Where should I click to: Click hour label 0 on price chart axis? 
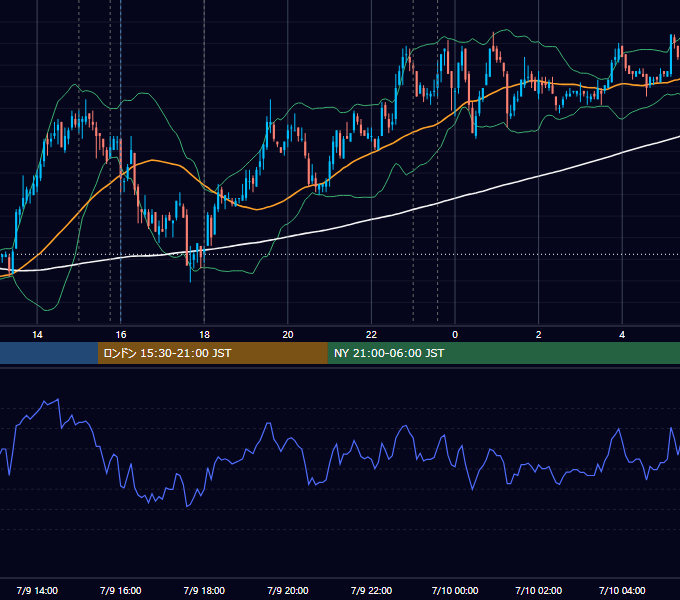(455, 335)
